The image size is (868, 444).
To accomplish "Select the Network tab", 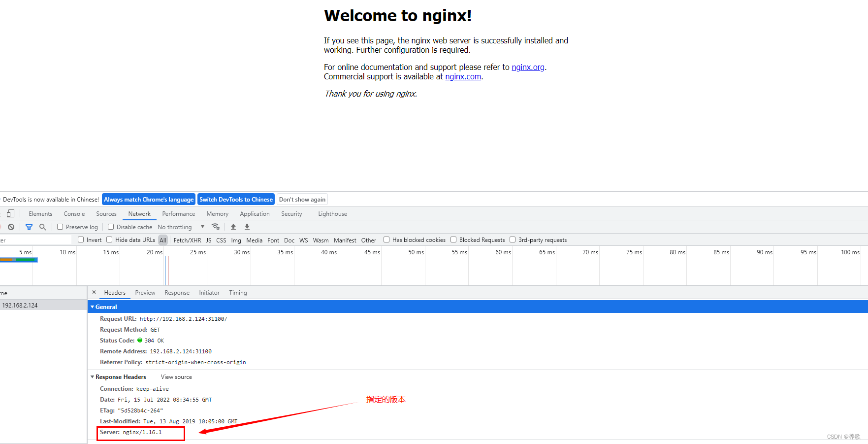I will point(139,213).
